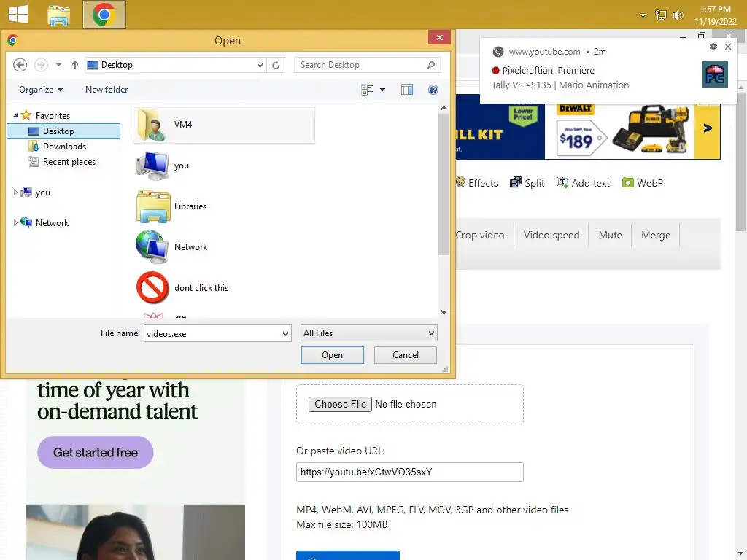Toggle the preview pane icon

pyautogui.click(x=407, y=90)
